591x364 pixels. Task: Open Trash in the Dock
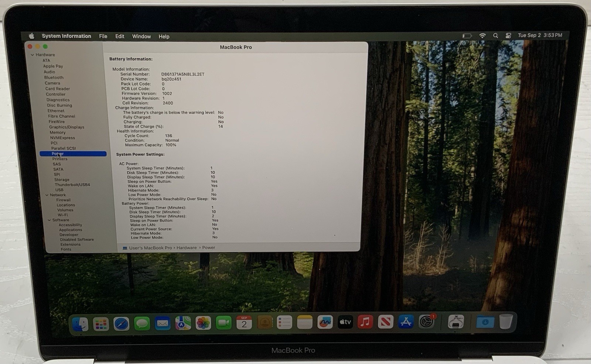coord(506,322)
